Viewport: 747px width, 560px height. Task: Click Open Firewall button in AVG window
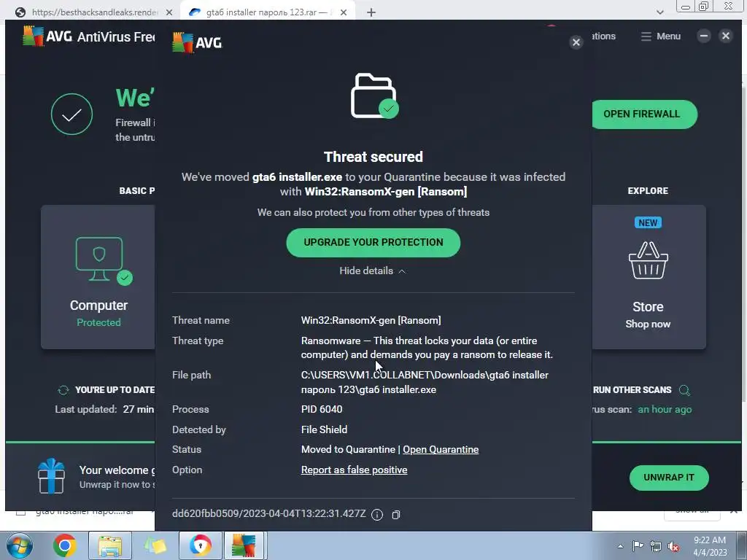643,114
